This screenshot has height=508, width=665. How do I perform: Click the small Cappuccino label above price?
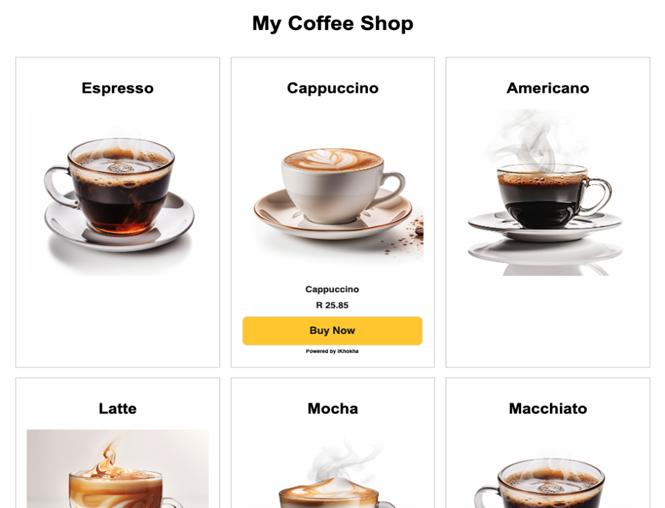coord(332,289)
